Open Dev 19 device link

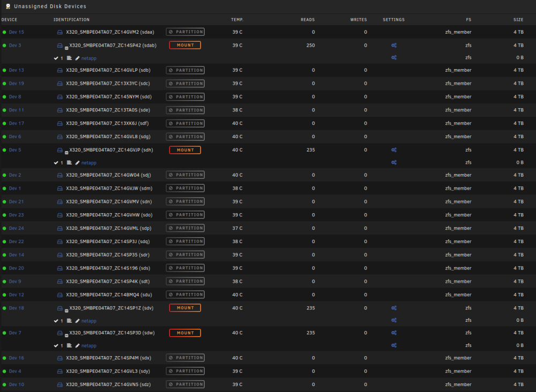(x=17, y=84)
